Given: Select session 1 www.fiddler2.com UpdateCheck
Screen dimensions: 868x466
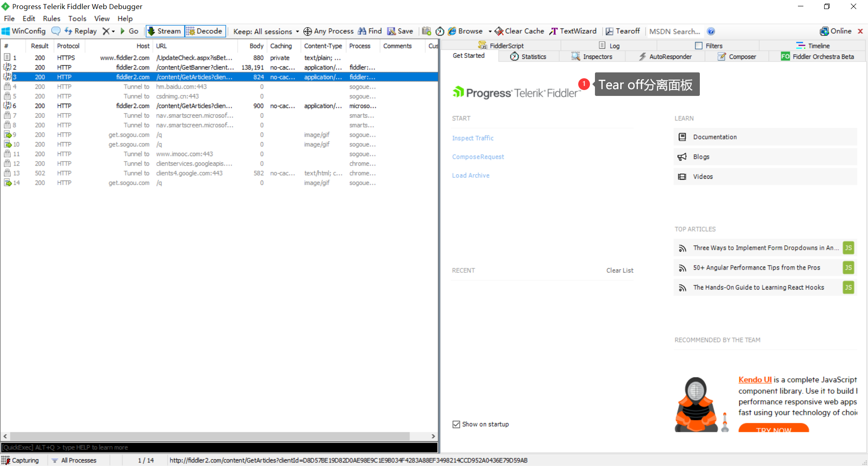Looking at the screenshot, I should point(219,57).
